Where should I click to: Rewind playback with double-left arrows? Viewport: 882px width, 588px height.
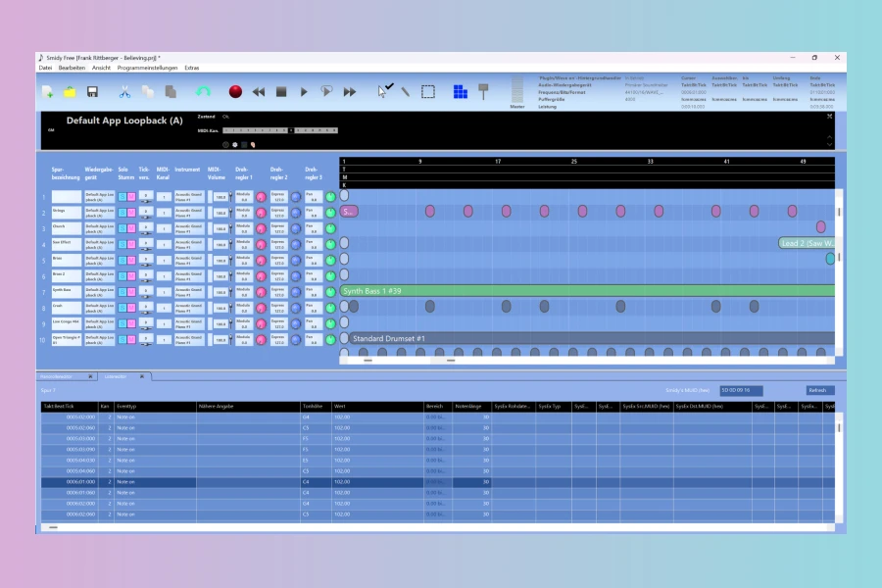[x=258, y=92]
